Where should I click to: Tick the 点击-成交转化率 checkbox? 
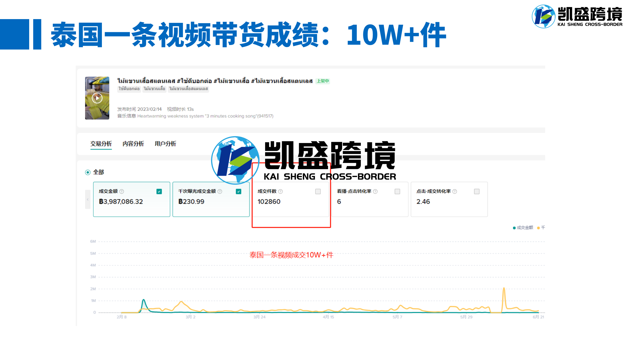477,192
